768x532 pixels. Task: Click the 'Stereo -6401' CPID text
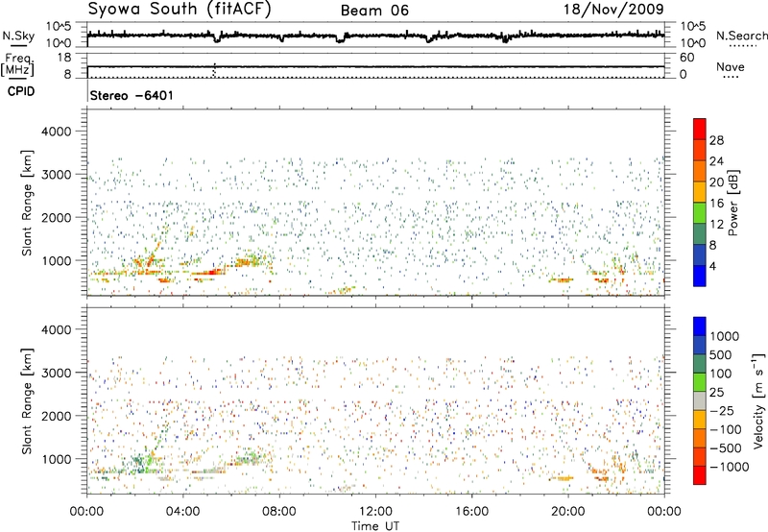click(132, 95)
